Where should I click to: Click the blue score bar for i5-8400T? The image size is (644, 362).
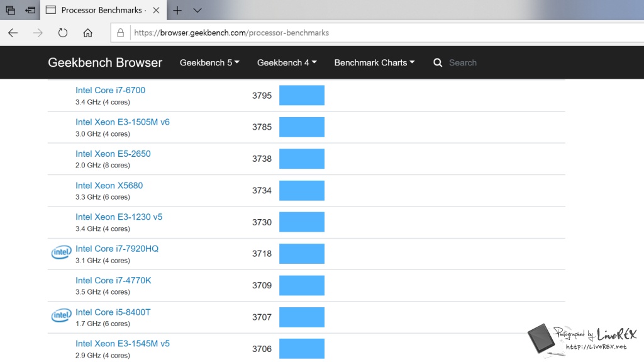pos(302,317)
